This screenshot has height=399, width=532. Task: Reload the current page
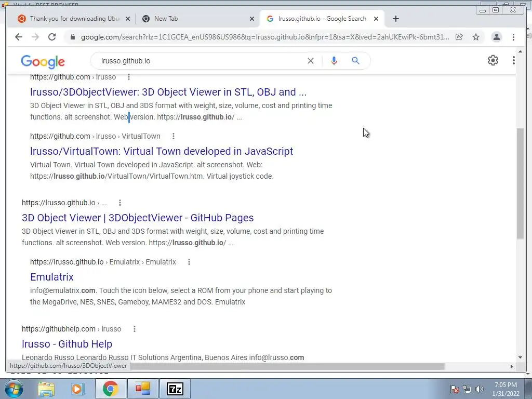[x=52, y=37]
